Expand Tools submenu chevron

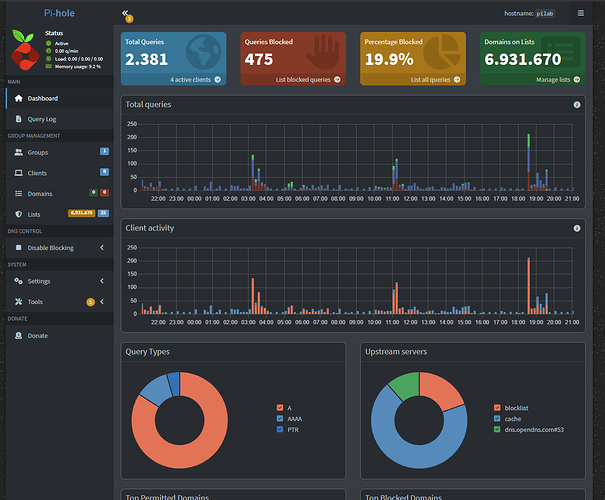tap(102, 302)
